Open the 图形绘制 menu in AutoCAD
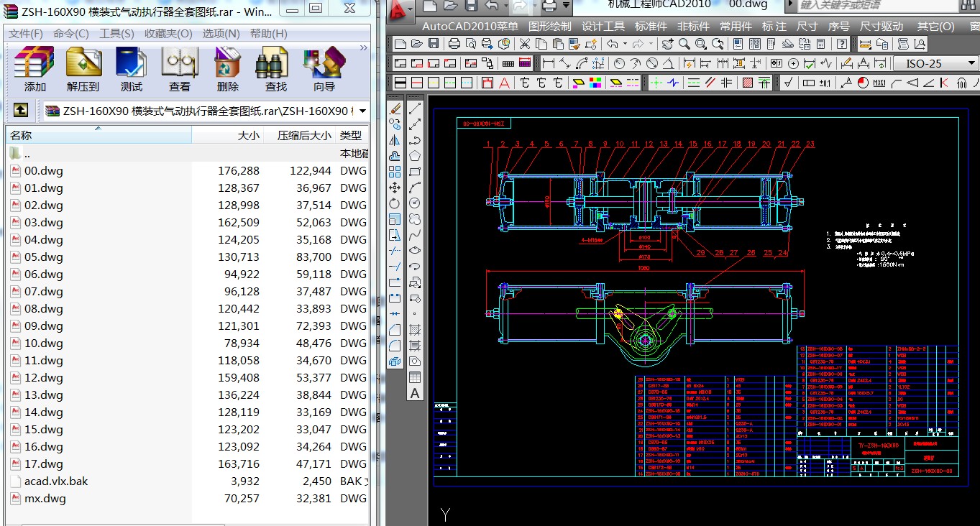 550,26
